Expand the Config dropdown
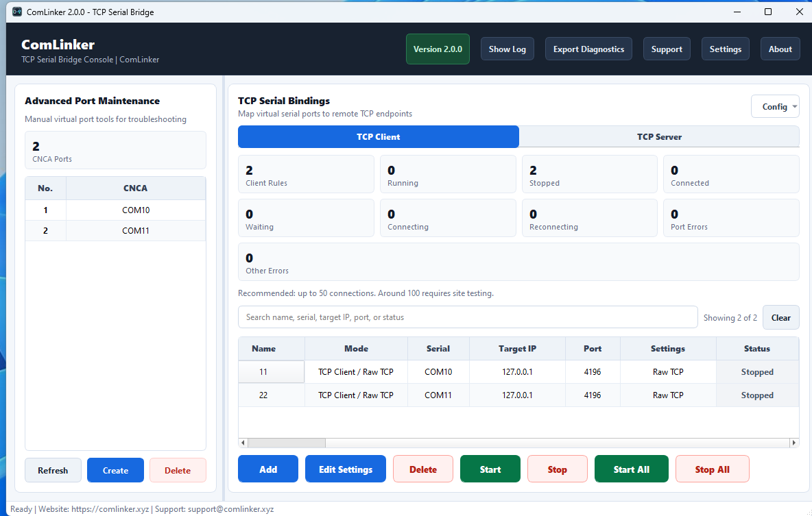This screenshot has width=812, height=516. (x=775, y=107)
